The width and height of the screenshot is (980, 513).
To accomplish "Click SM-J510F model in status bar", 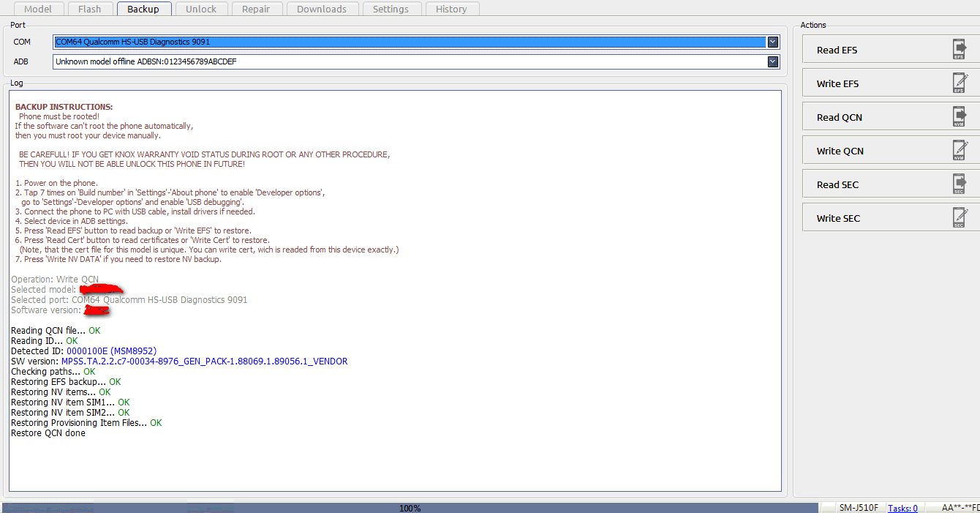I will [859, 508].
